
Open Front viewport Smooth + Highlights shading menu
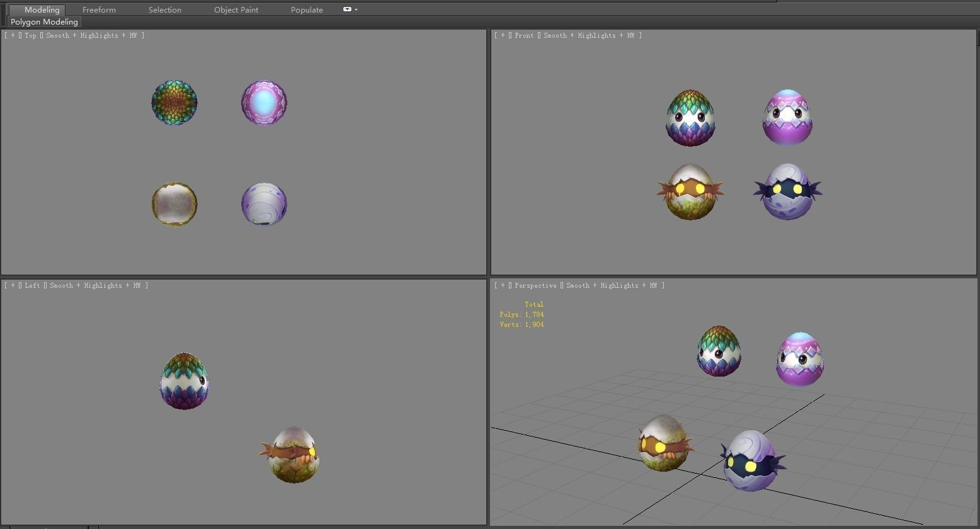click(588, 36)
